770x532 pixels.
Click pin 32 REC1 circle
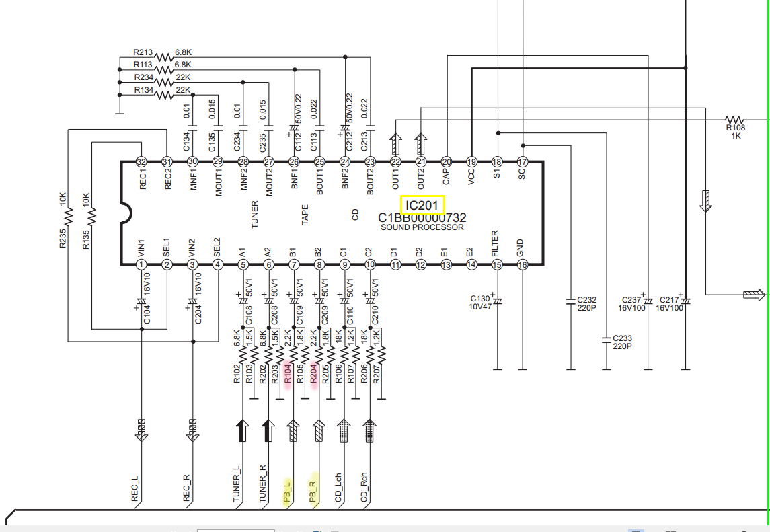[141, 162]
